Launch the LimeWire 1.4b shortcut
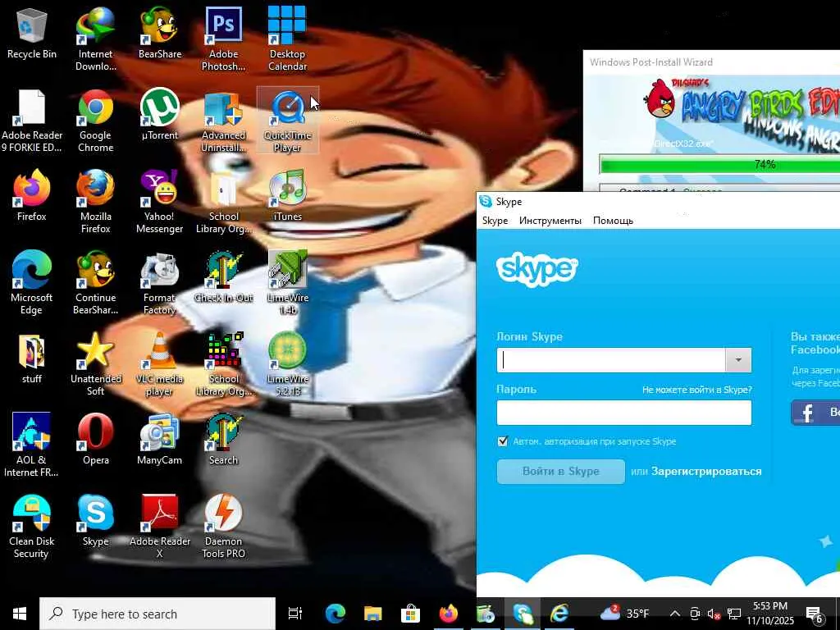 [287, 282]
